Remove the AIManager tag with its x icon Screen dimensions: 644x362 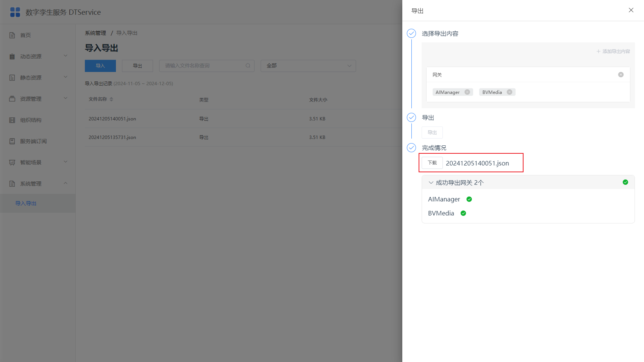467,92
